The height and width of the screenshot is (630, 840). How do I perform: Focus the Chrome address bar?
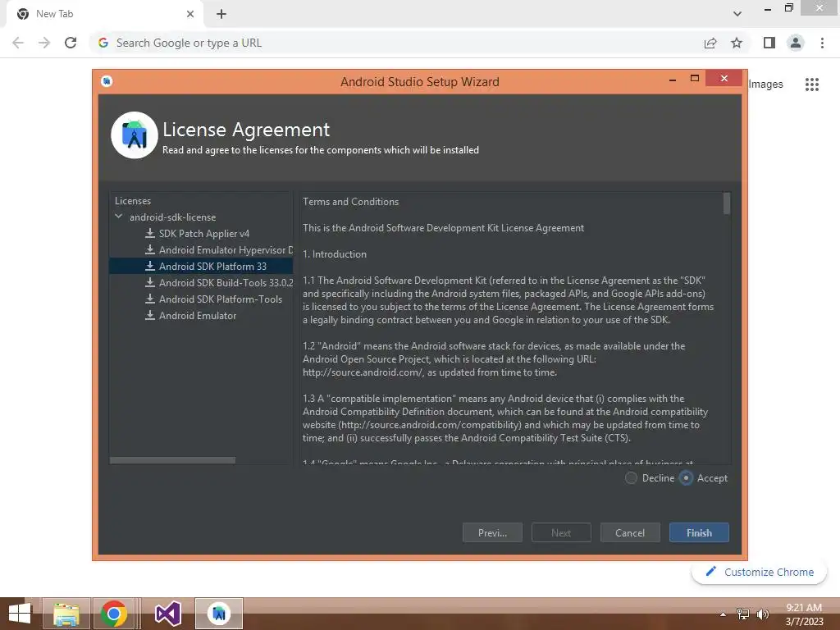396,43
